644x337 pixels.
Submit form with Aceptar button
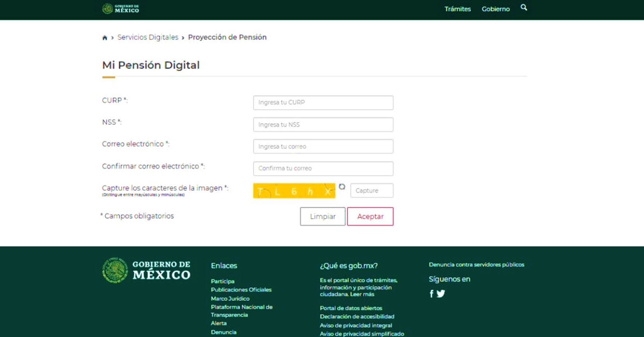370,216
